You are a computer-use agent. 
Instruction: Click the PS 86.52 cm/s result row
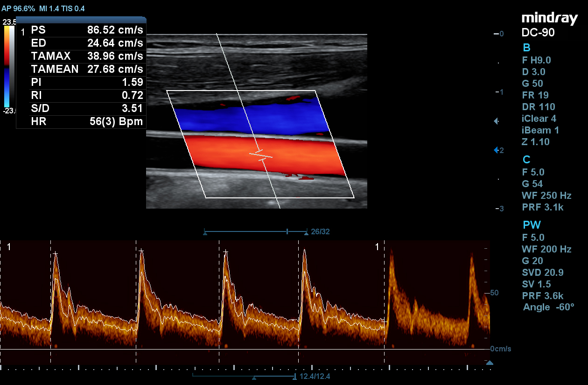point(87,30)
